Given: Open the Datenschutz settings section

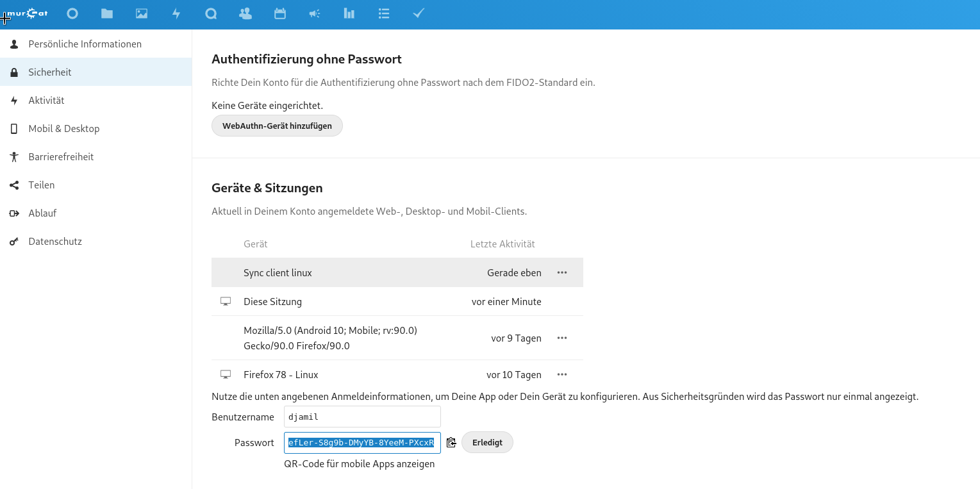Looking at the screenshot, I should click(55, 242).
